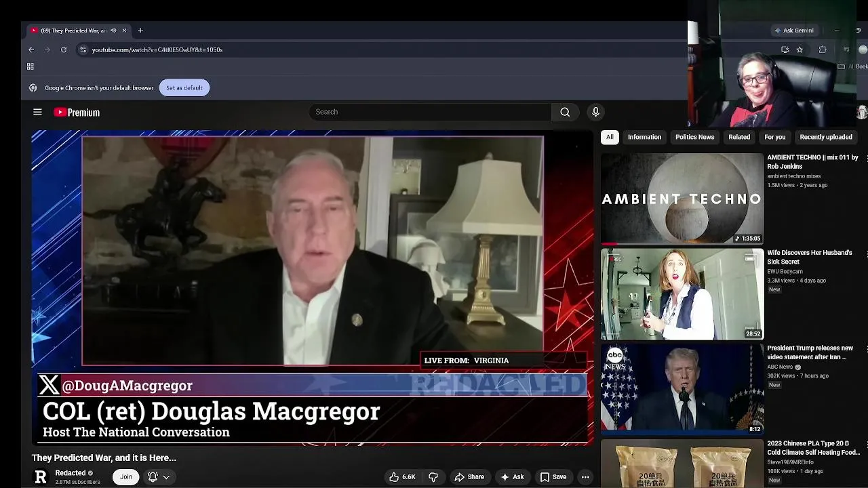Open the ABC News Trump video thumbnail
The width and height of the screenshot is (868, 488).
(682, 390)
